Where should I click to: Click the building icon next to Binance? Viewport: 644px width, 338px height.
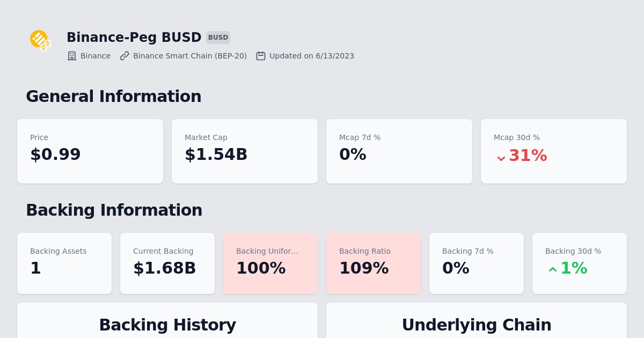click(x=72, y=56)
